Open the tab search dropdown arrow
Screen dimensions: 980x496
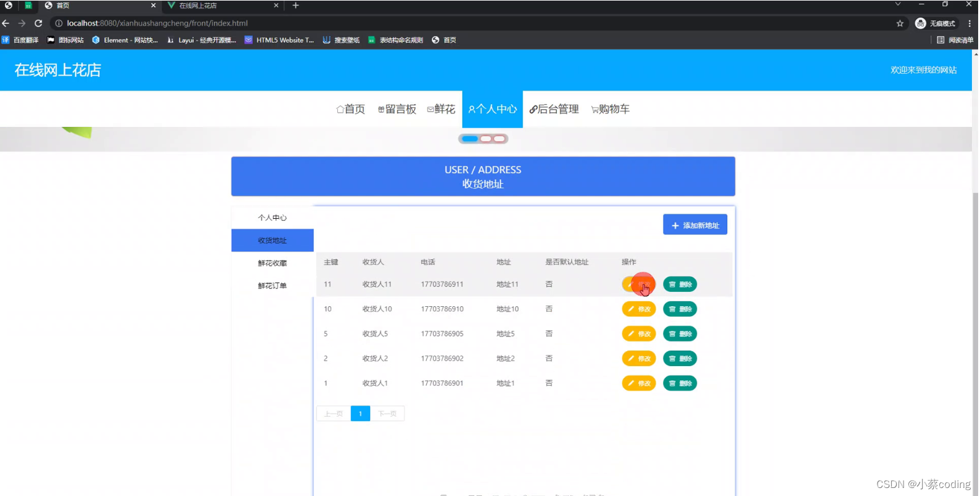click(898, 4)
